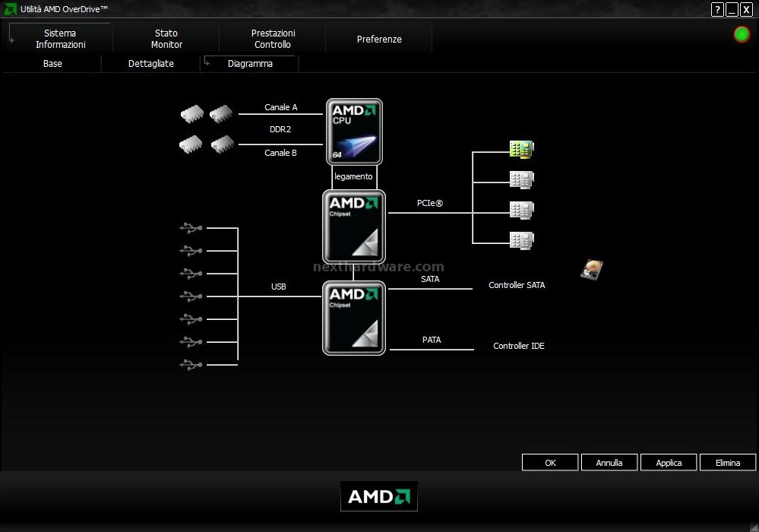Click the third USB port icon from top
Screen dimensions: 759x532
191,274
